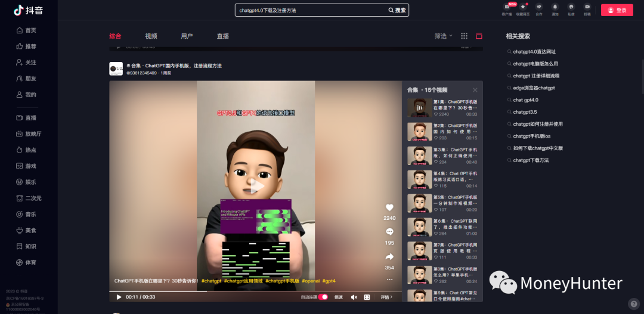
Task: Expand 详情 details of the video
Action: pyautogui.click(x=386, y=297)
